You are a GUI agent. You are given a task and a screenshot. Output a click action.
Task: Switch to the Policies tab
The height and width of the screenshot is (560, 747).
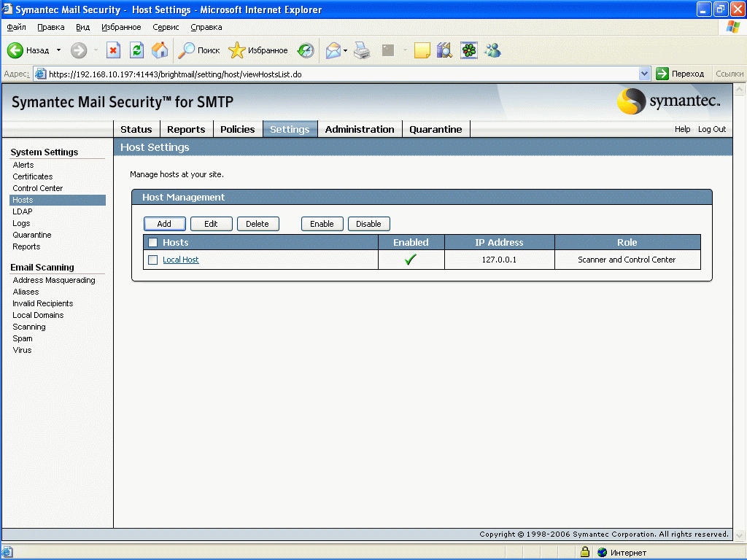pos(237,129)
